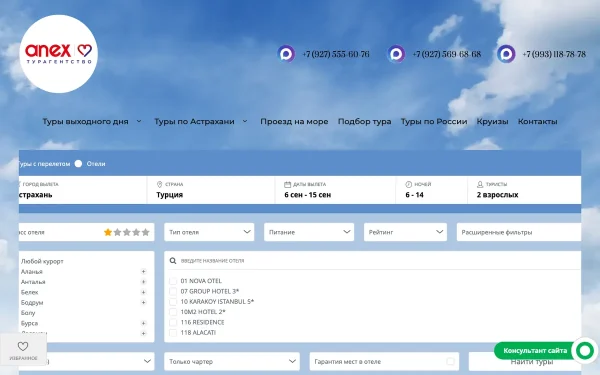Click the Город вылета field showing Астрахань
600x375 pixels.
click(83, 190)
